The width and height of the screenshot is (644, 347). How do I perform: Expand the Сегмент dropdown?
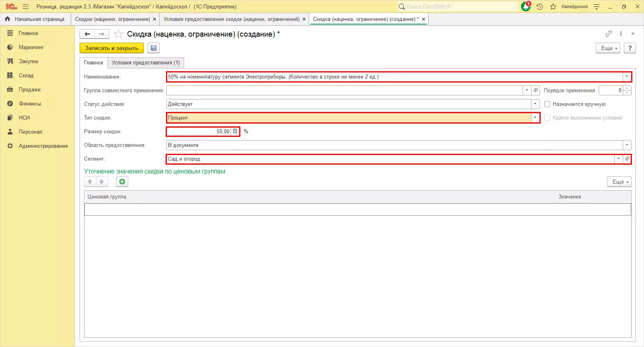coord(618,159)
